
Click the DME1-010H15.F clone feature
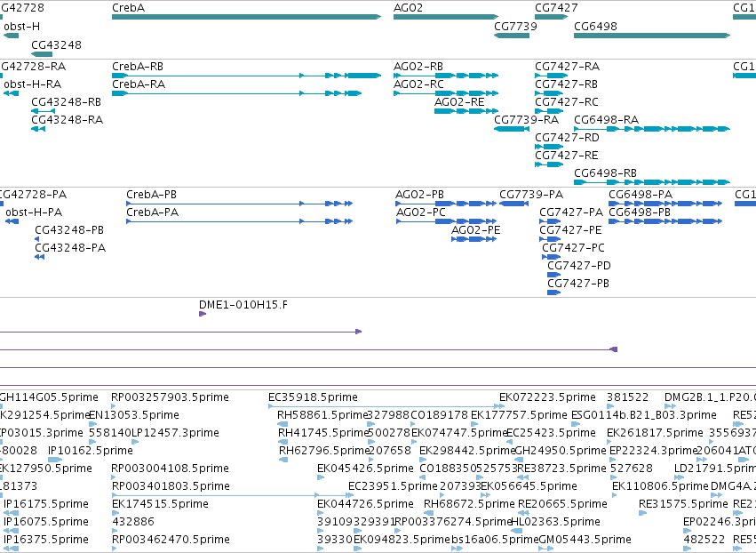pos(203,314)
